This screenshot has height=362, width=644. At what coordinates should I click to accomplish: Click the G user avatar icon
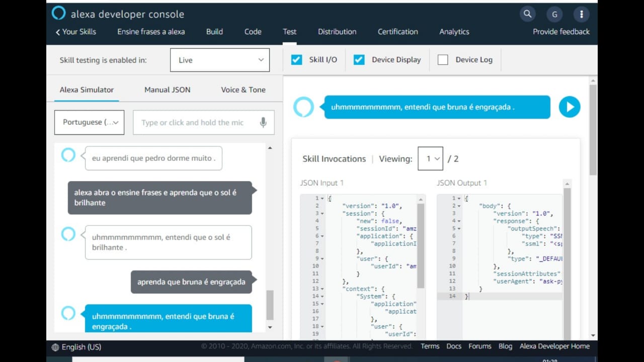[x=554, y=14]
